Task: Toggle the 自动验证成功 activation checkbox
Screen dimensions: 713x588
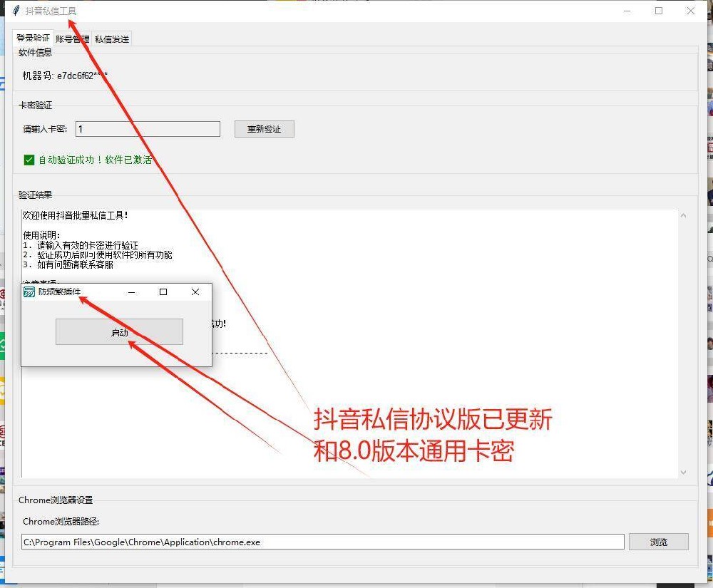Action: click(x=29, y=160)
